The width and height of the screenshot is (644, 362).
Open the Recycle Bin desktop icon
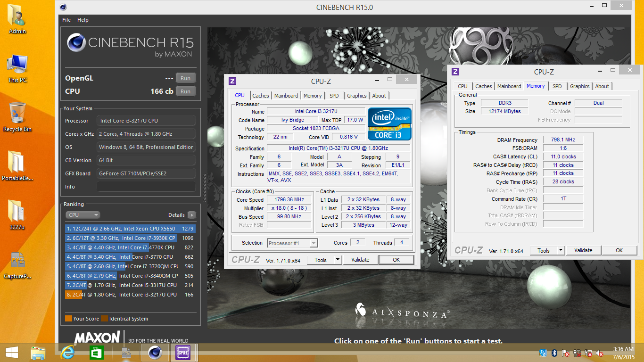tap(17, 117)
